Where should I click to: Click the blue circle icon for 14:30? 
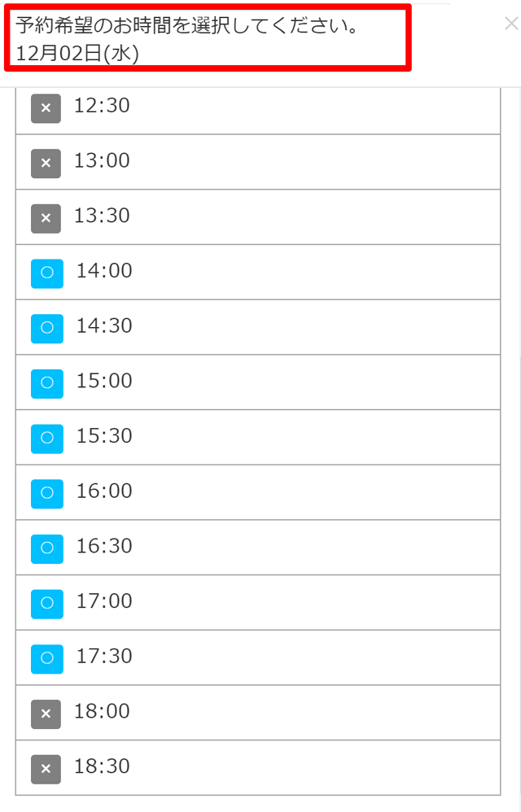[46, 328]
